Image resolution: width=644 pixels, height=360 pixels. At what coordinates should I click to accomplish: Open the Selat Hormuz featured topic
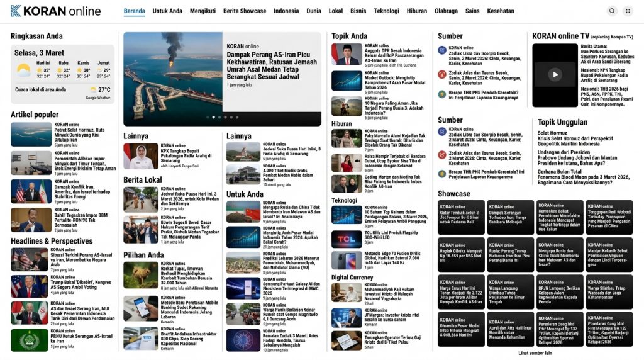[x=552, y=133]
